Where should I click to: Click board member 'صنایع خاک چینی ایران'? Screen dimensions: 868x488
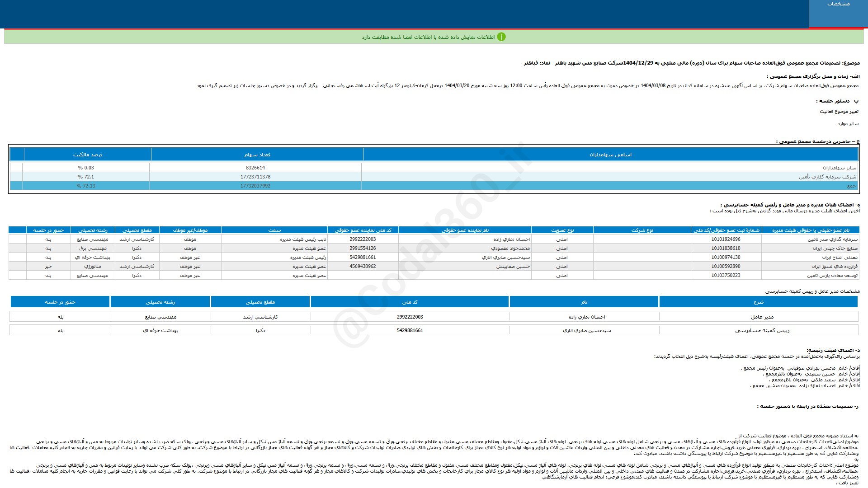click(835, 248)
